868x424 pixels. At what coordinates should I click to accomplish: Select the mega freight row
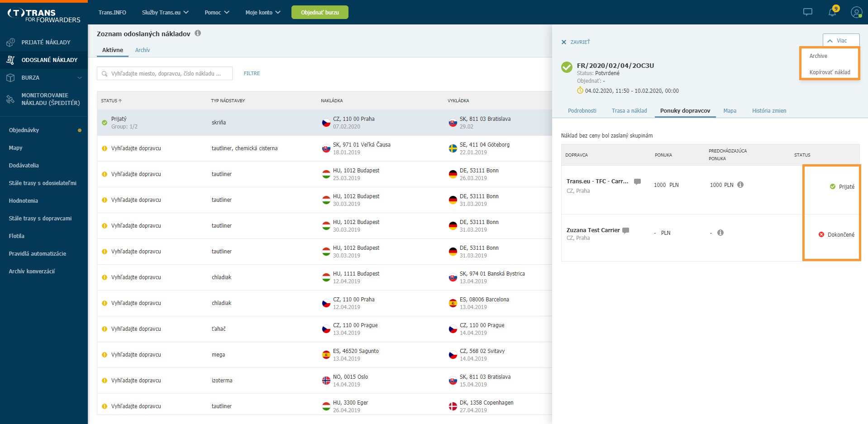tap(324, 355)
